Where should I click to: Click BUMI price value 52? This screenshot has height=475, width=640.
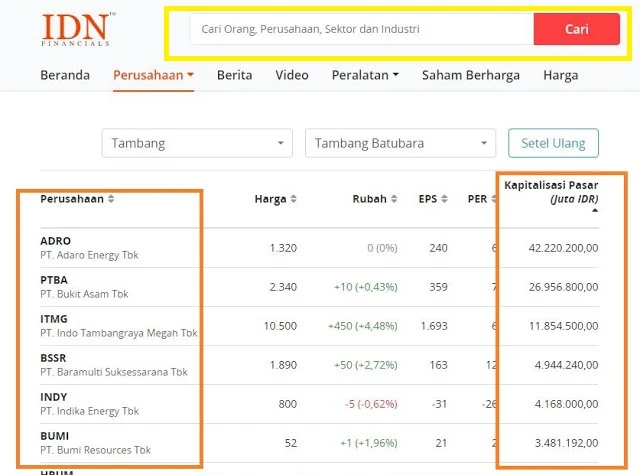click(291, 443)
